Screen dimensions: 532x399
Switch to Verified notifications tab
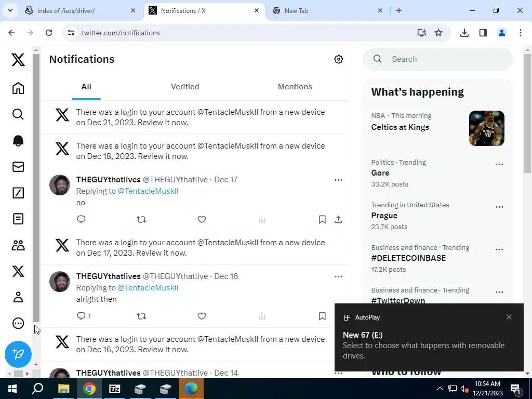coord(185,87)
